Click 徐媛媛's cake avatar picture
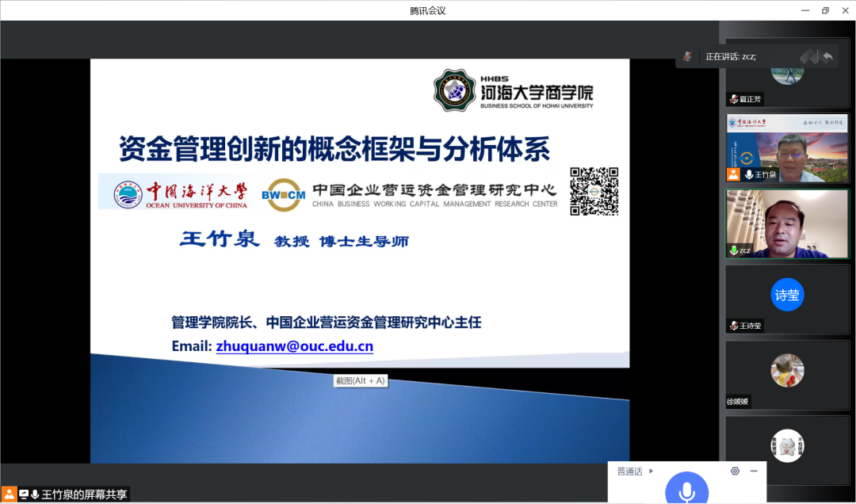Image resolution: width=856 pixels, height=504 pixels. pyautogui.click(x=787, y=370)
